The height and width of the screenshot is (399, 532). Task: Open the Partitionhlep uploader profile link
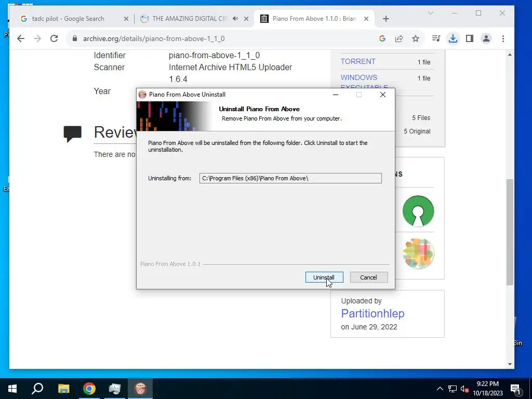point(373,313)
